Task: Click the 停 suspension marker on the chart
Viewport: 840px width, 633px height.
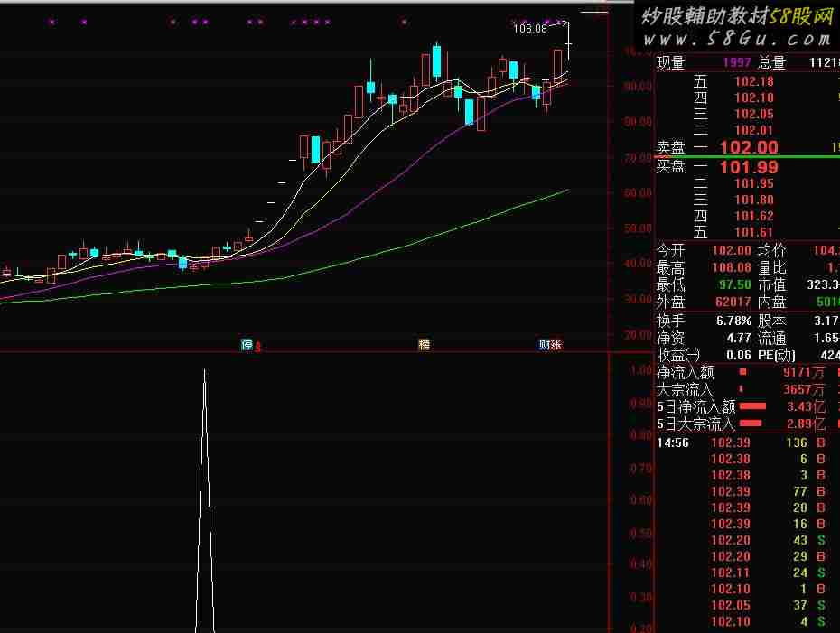Action: [x=247, y=344]
